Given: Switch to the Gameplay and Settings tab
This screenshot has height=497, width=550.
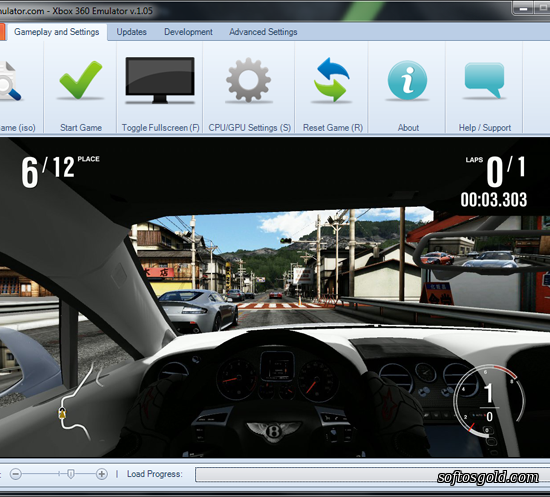Looking at the screenshot, I should click(56, 32).
